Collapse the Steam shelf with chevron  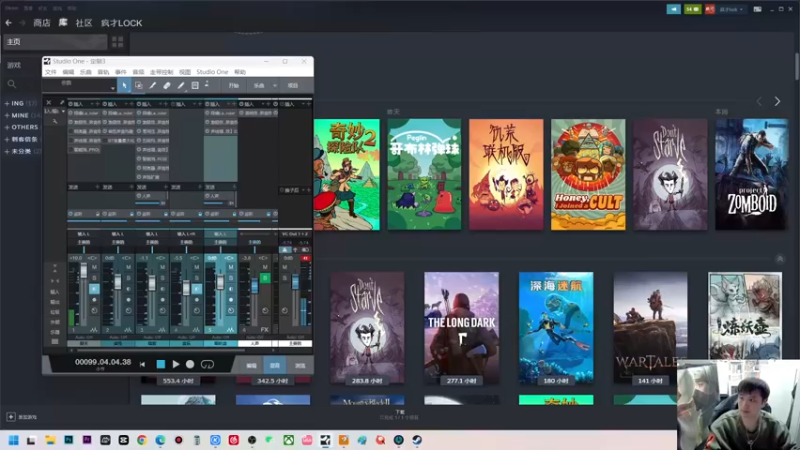pyautogui.click(x=780, y=259)
